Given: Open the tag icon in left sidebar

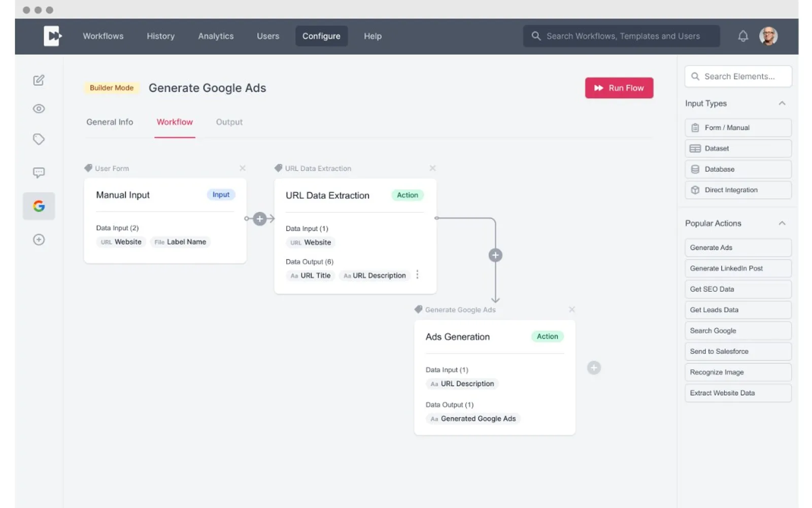Looking at the screenshot, I should coord(39,139).
